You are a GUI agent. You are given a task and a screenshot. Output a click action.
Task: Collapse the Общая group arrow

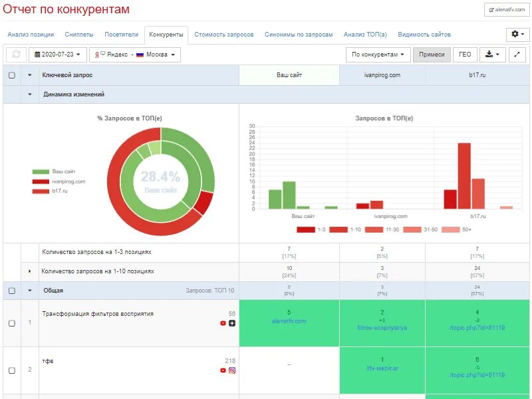[x=30, y=291]
